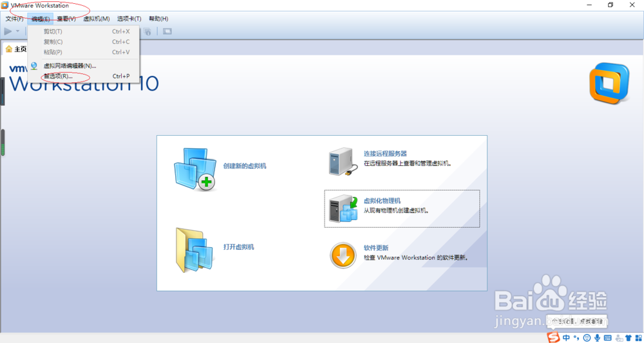Click the VMware icon in the title bar
644x343 pixels.
click(x=5, y=5)
